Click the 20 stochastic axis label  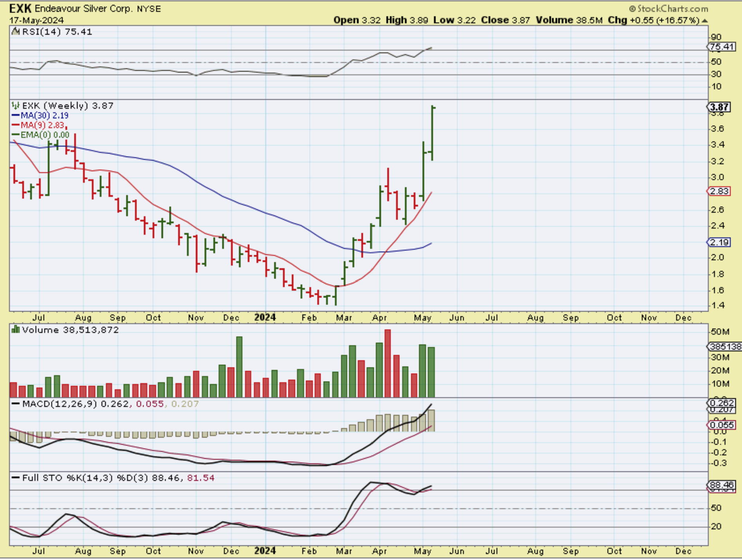point(716,526)
